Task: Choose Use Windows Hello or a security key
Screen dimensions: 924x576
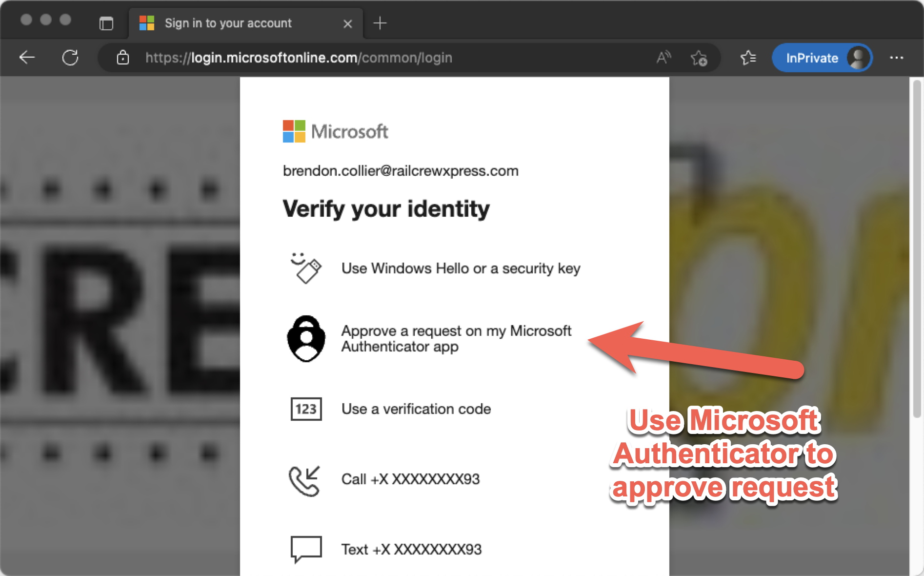Action: [454, 268]
